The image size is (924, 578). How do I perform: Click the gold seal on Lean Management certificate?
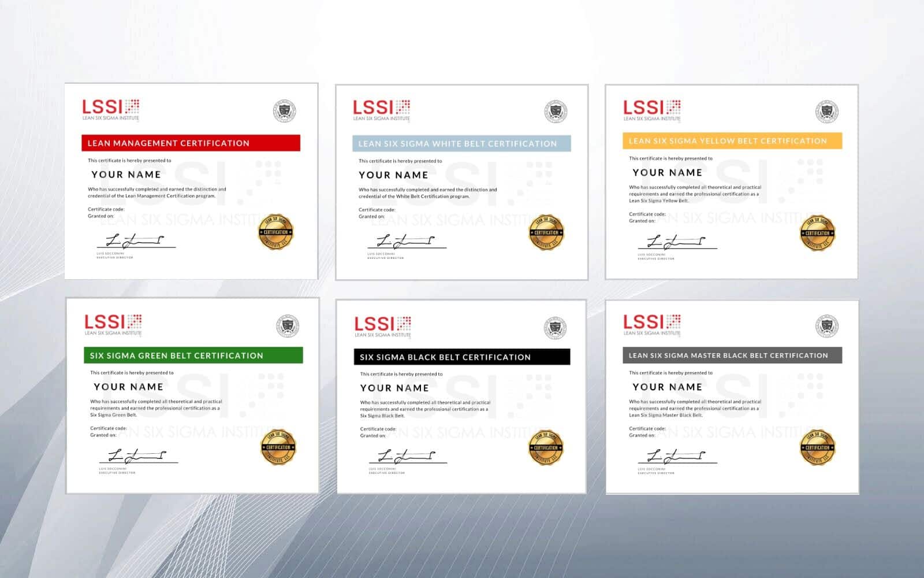coord(275,232)
